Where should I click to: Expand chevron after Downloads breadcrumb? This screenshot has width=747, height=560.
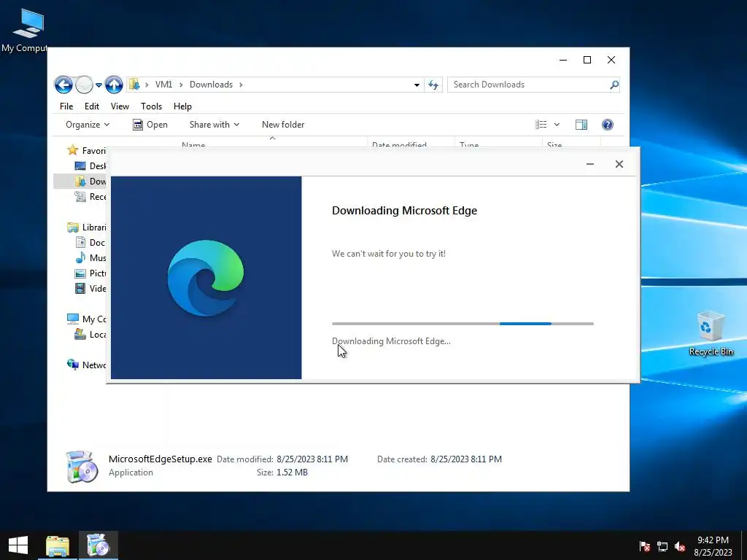coord(241,85)
